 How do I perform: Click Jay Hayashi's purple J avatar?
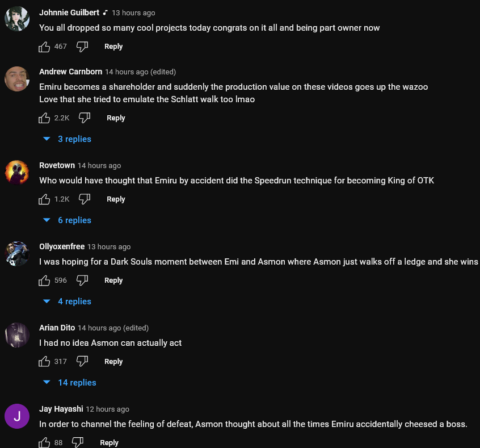[17, 416]
